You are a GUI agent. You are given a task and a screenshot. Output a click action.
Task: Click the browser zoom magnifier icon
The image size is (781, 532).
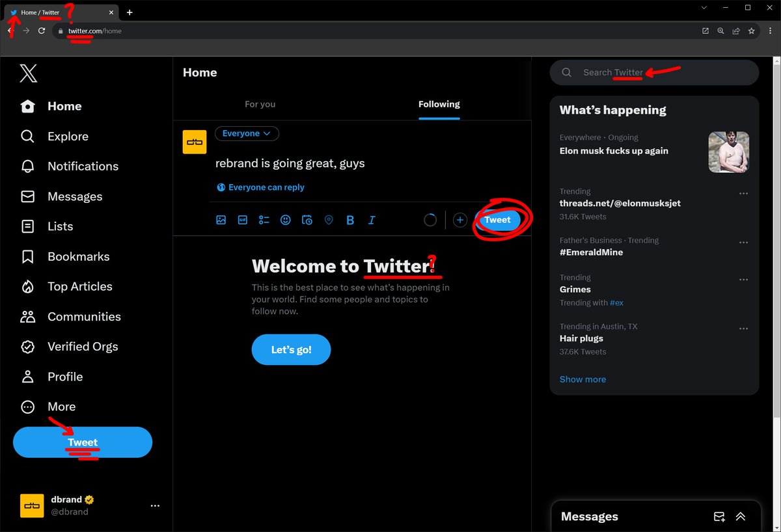720,31
